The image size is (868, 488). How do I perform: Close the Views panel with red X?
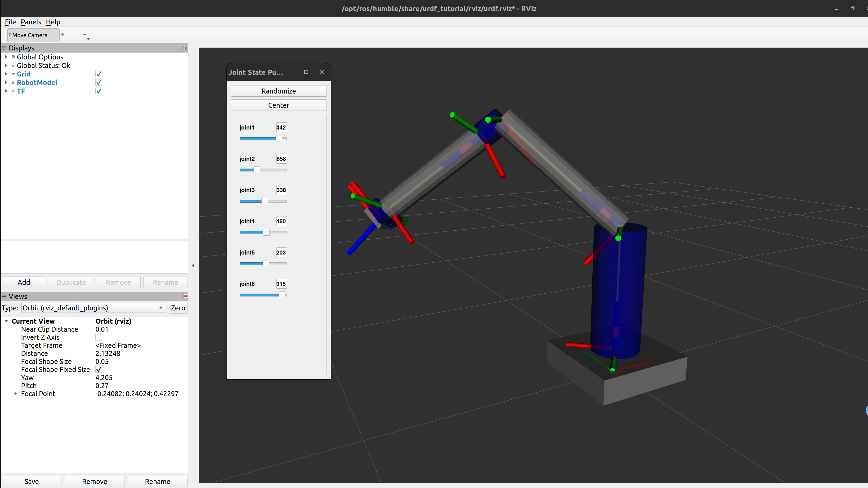(x=185, y=296)
